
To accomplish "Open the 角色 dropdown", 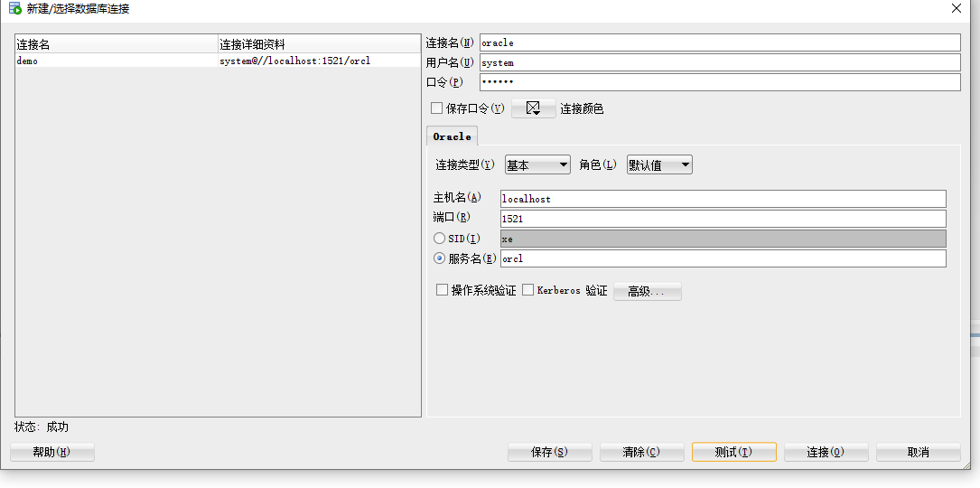I will (x=659, y=165).
